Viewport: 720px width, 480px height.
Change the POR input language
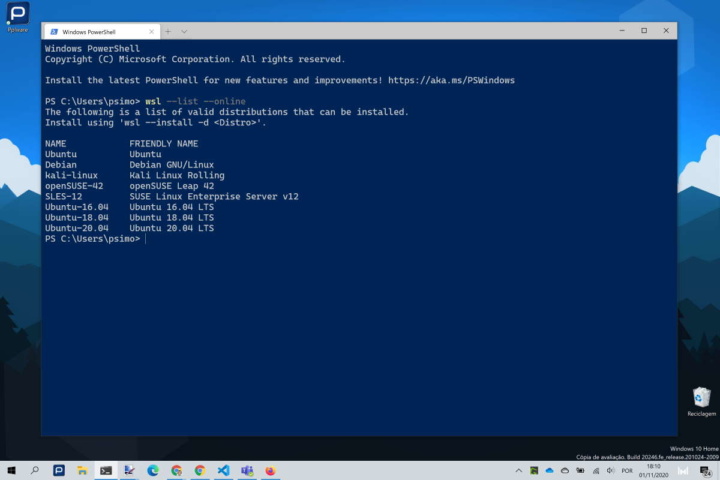coord(627,470)
